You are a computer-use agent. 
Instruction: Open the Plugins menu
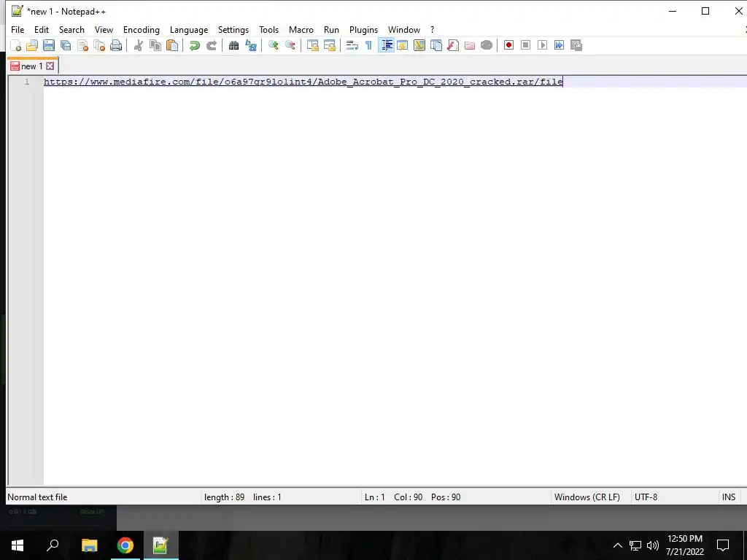tap(363, 29)
